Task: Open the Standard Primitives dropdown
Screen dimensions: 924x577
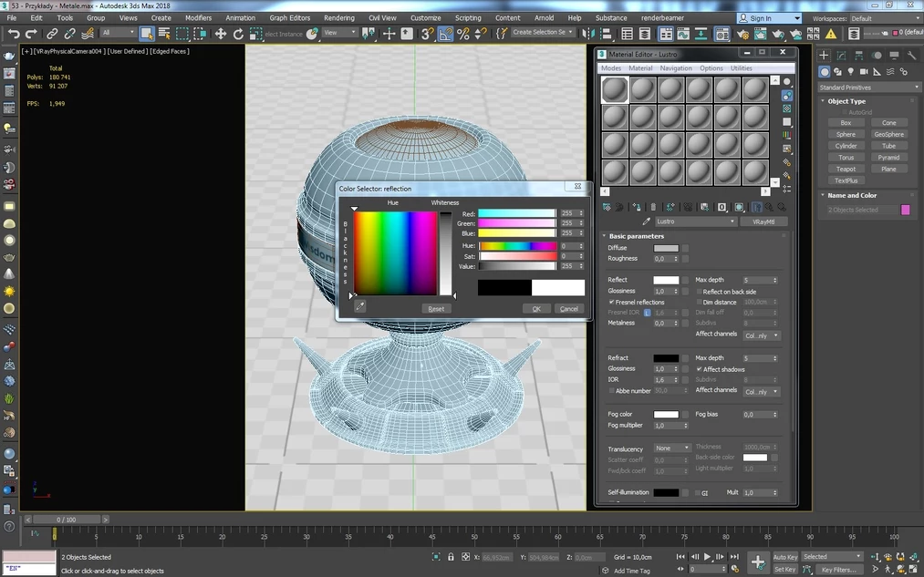Action: pos(868,88)
